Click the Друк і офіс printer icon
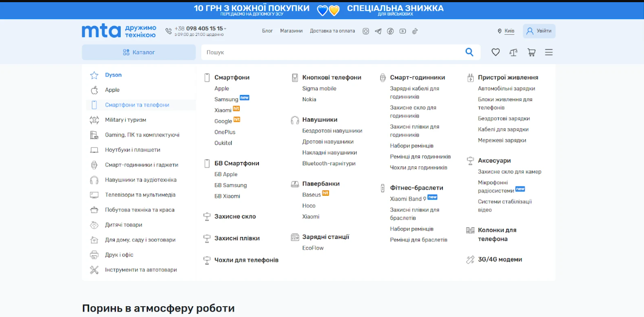This screenshot has height=317, width=644. (x=94, y=255)
